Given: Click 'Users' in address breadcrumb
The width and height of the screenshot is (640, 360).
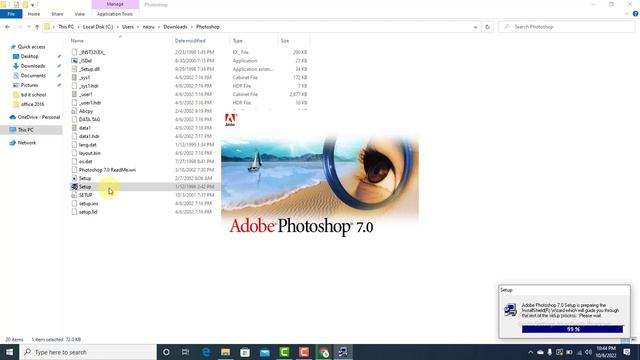Looking at the screenshot, I should [128, 27].
